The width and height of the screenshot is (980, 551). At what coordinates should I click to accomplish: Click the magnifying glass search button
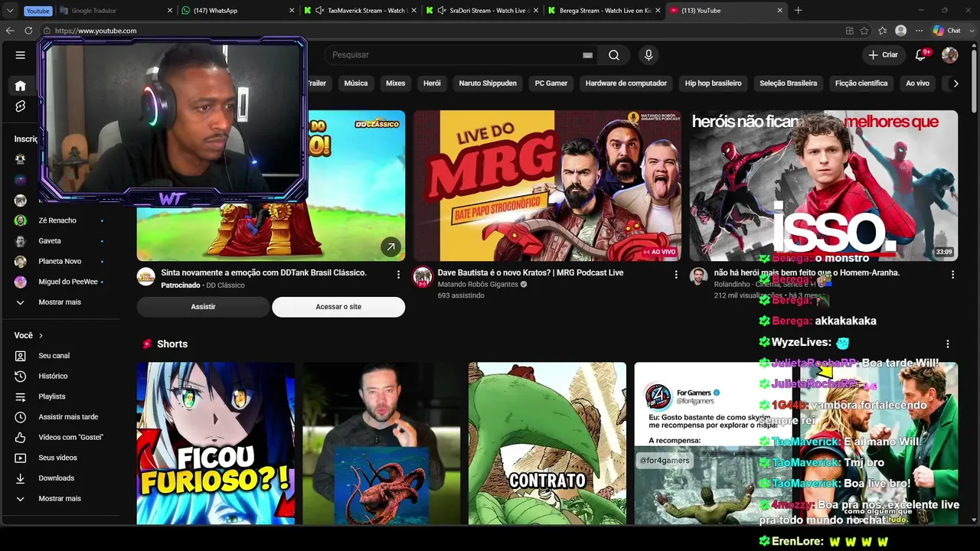click(x=614, y=55)
